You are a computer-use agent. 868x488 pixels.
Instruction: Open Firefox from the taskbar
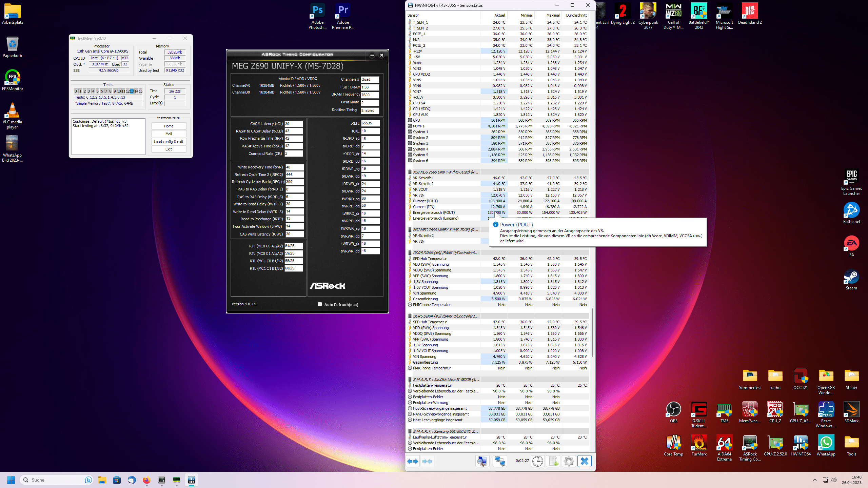tap(146, 480)
